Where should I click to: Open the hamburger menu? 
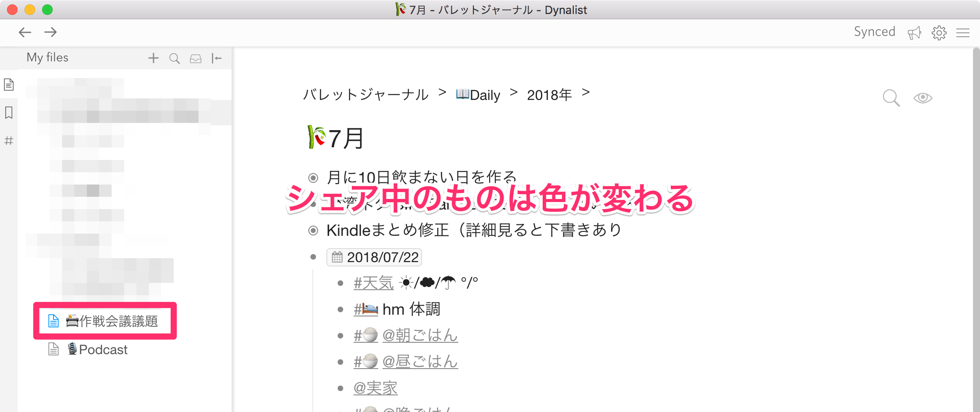(x=962, y=32)
